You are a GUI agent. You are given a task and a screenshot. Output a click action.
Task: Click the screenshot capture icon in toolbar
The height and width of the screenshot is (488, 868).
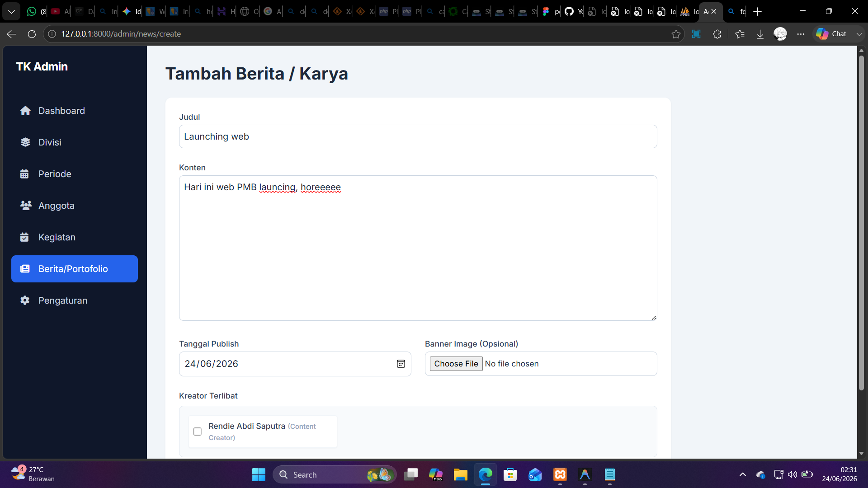(696, 34)
